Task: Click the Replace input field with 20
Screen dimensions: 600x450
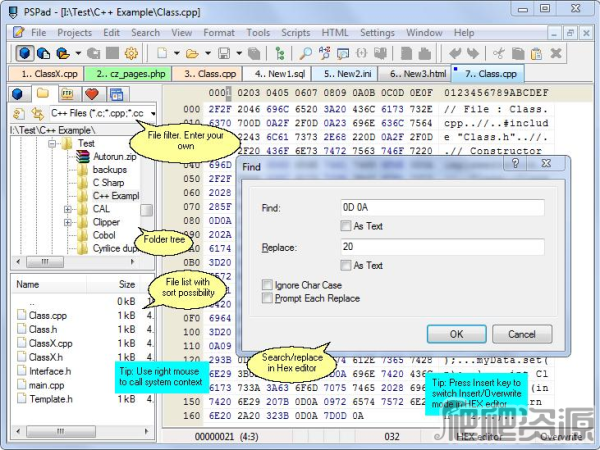Action: point(442,247)
